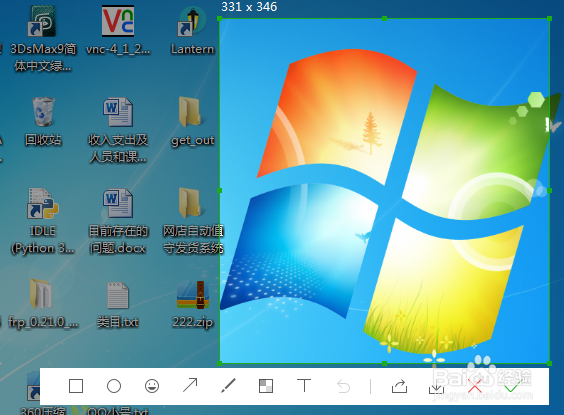The image size is (564, 415).
Task: Select the rectangle annotation tool
Action: (x=76, y=386)
